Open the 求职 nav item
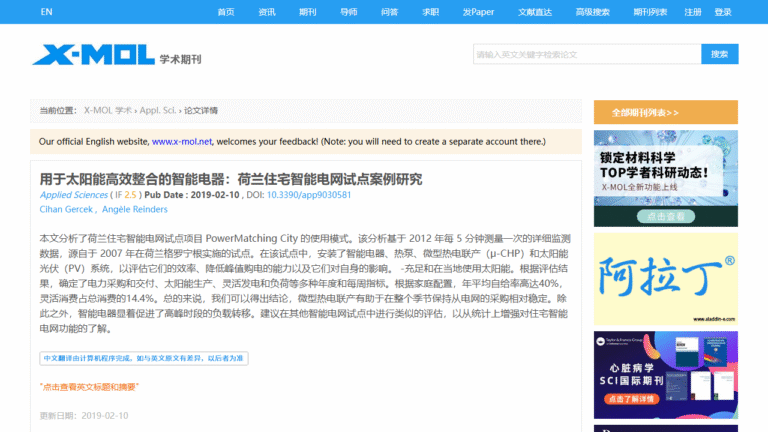768x432 pixels. click(x=431, y=12)
